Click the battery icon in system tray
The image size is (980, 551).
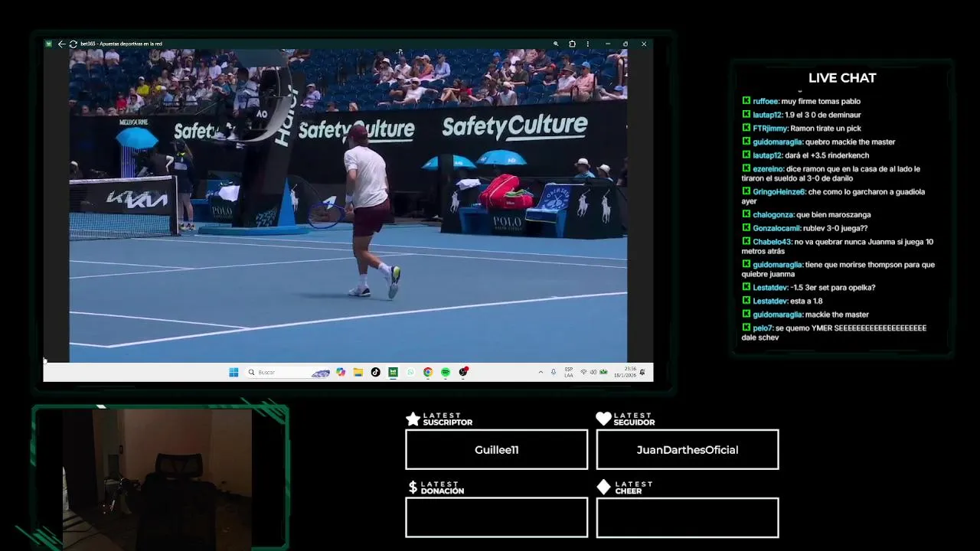(603, 373)
